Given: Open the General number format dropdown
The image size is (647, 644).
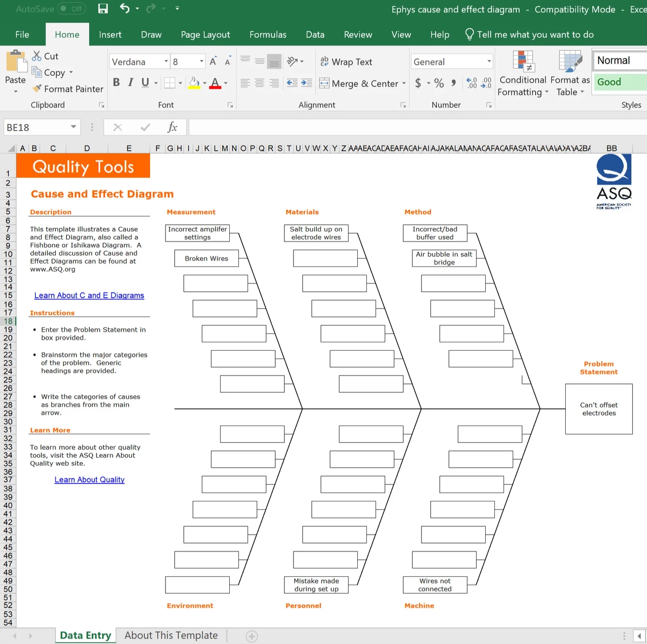Looking at the screenshot, I should tap(489, 61).
